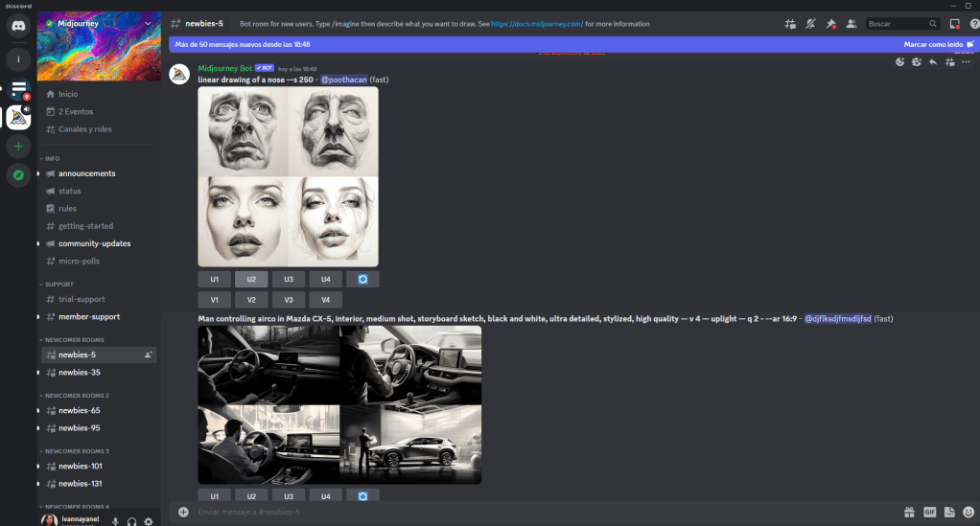The height and width of the screenshot is (526, 980).
Task: Open the member-support channel
Action: pyautogui.click(x=88, y=316)
